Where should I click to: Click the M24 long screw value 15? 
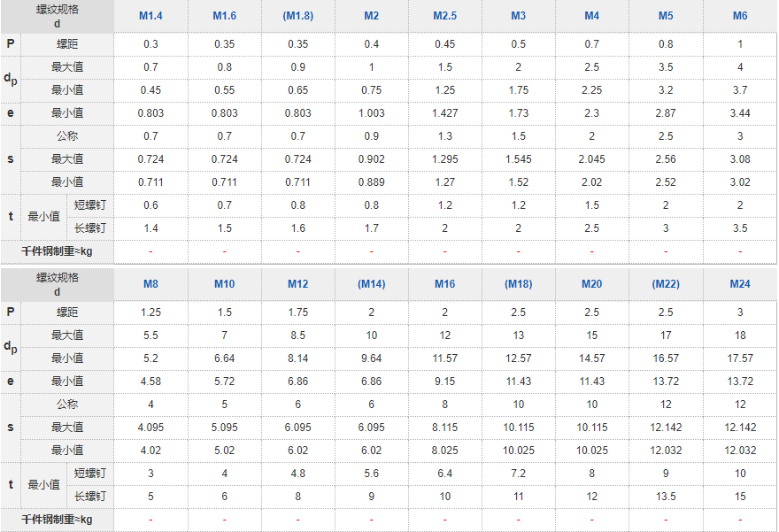740,497
